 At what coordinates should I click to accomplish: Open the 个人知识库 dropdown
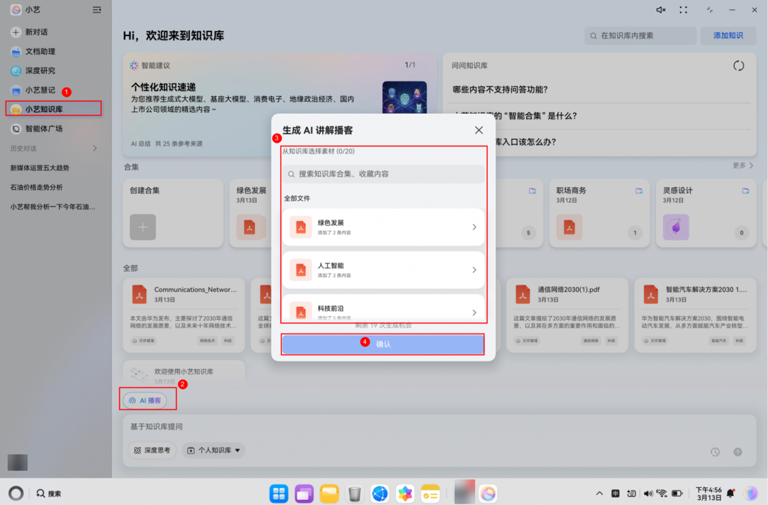click(x=214, y=450)
